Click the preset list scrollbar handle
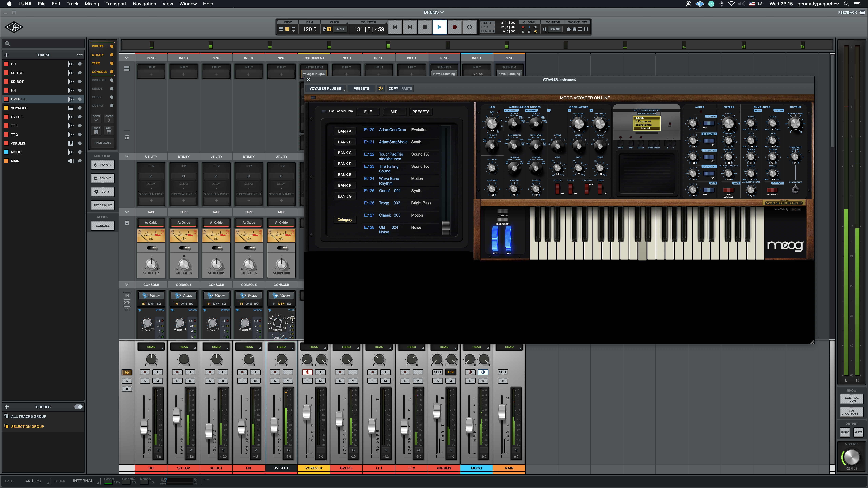The width and height of the screenshot is (868, 488). [446, 227]
